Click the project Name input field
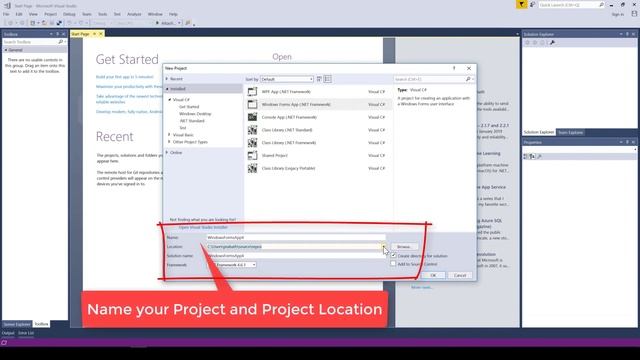The image size is (640, 360). point(296,238)
